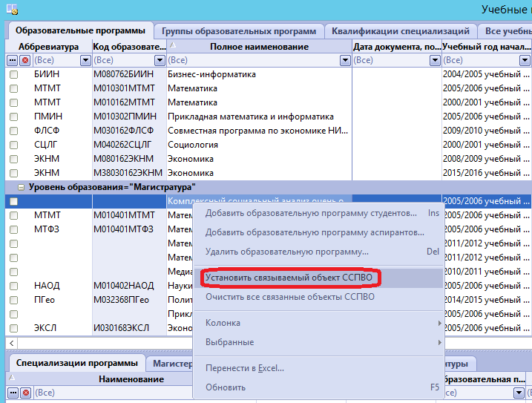Screen dimensions: 532x403
Task: Tick checkbox for ФЛСФ row
Action: 13,131
